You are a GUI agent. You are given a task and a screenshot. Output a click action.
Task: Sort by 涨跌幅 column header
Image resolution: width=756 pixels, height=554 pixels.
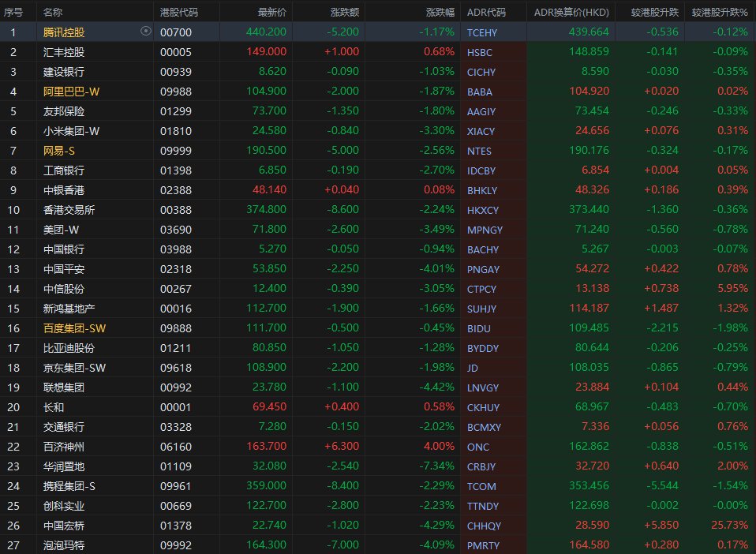tap(440, 12)
